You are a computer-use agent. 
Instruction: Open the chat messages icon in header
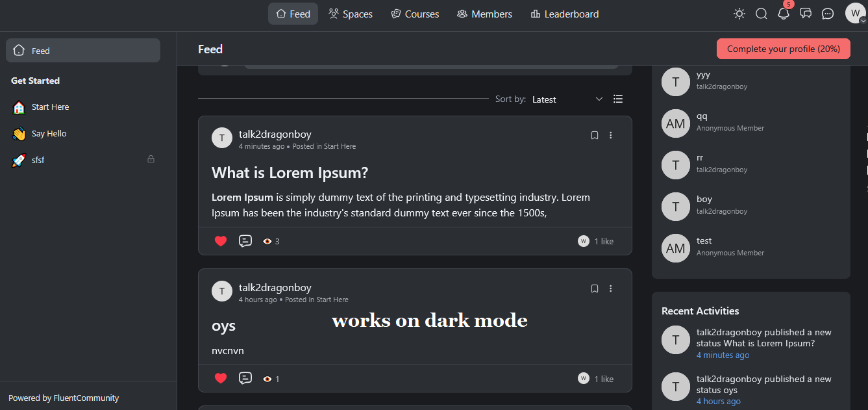[806, 14]
